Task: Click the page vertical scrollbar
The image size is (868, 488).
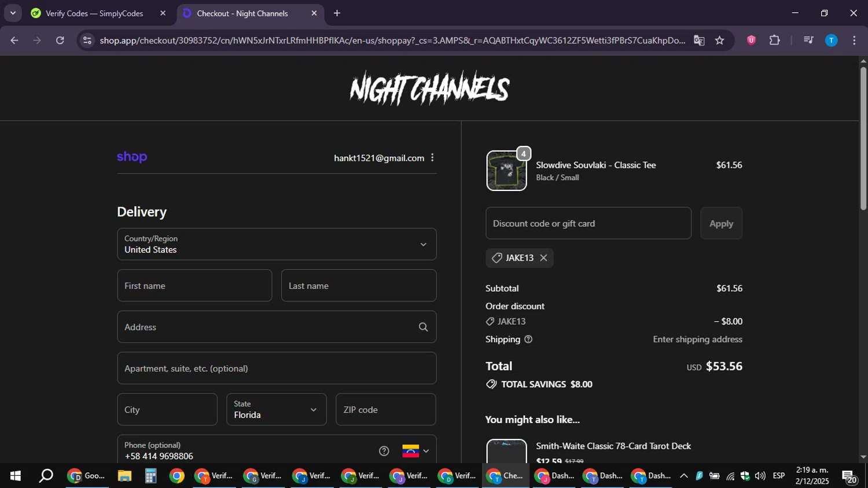Action: point(863,139)
